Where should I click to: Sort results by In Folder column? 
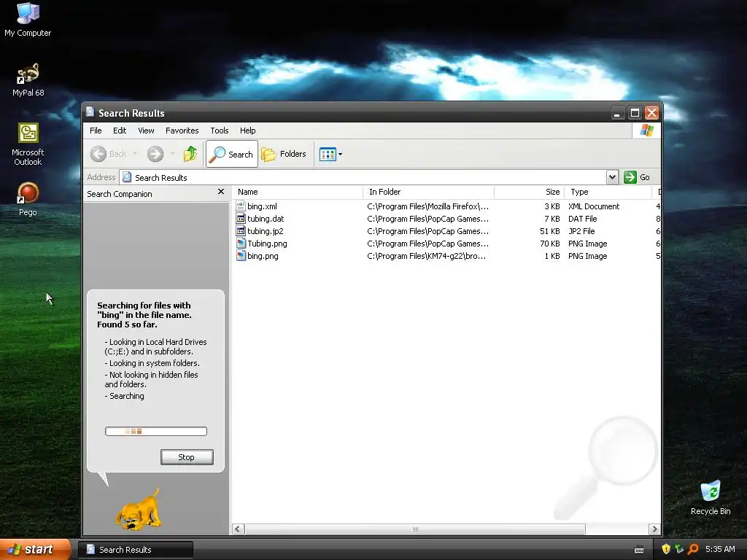pyautogui.click(x=429, y=192)
